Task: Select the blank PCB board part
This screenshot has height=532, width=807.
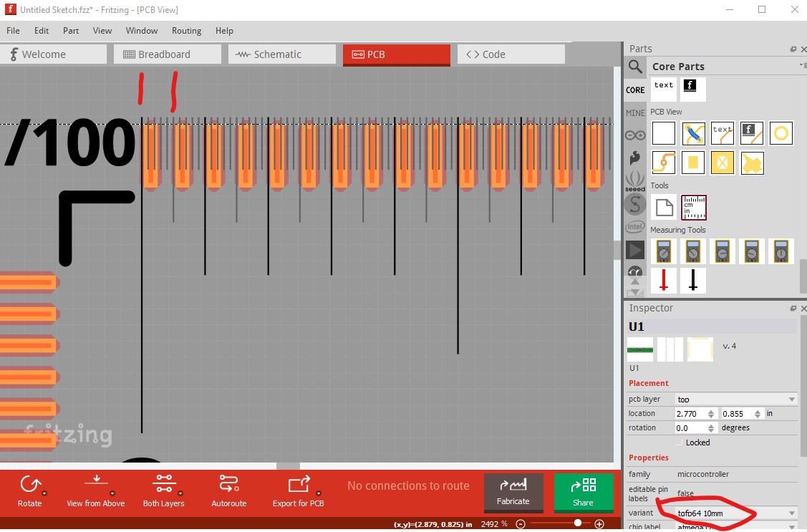Action: 663,133
